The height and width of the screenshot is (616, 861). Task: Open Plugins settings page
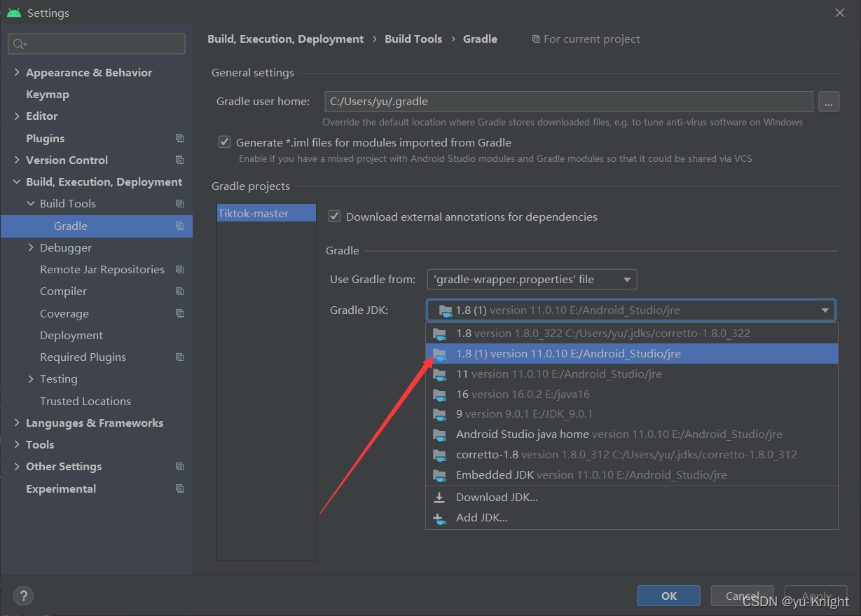(x=45, y=138)
